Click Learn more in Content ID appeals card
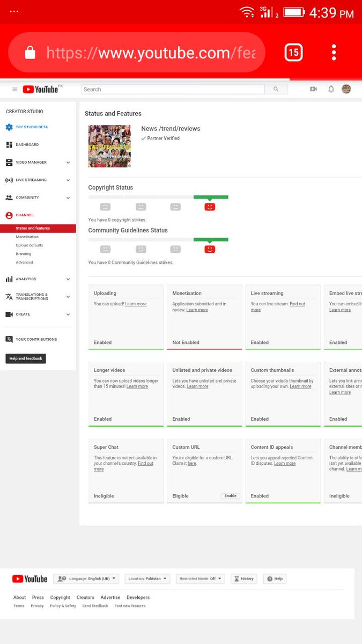The image size is (362, 644). coord(285,463)
